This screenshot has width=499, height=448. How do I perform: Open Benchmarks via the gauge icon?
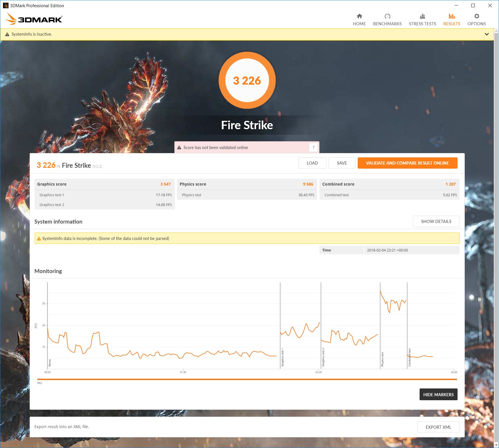tap(387, 16)
